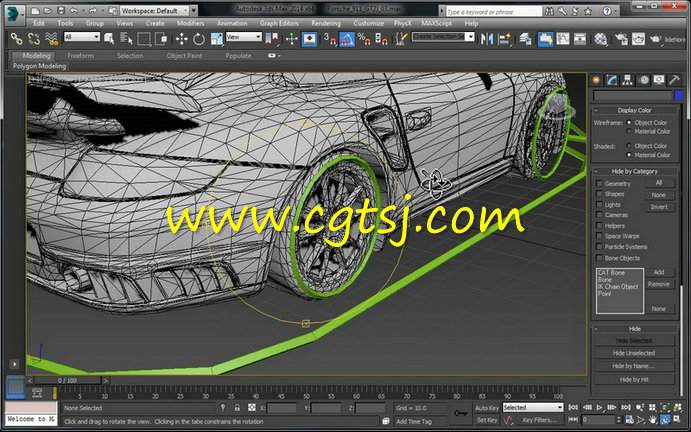The width and height of the screenshot is (691, 432).
Task: Click the Play Animation button
Action: (599, 407)
